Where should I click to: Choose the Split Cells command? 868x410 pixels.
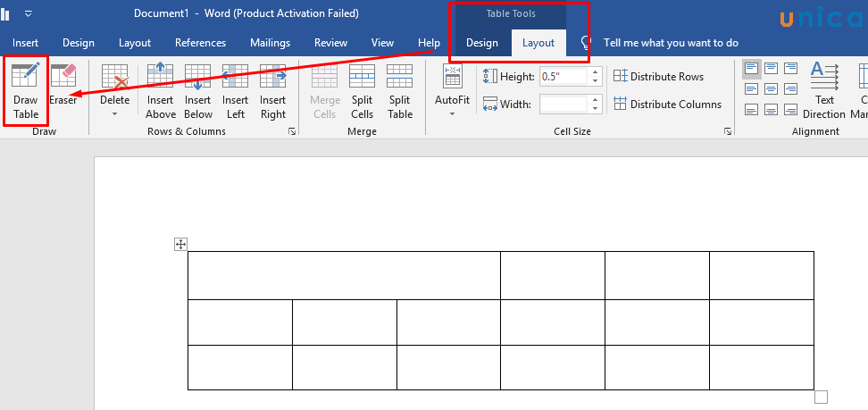(x=362, y=91)
